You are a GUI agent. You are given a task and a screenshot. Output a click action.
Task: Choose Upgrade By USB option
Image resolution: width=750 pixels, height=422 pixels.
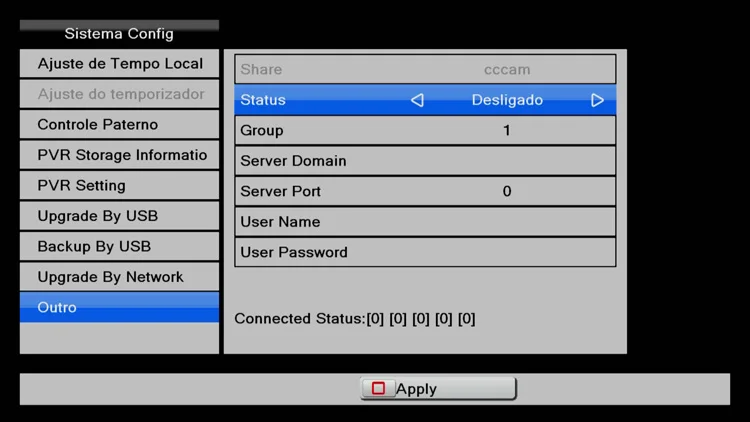(119, 216)
